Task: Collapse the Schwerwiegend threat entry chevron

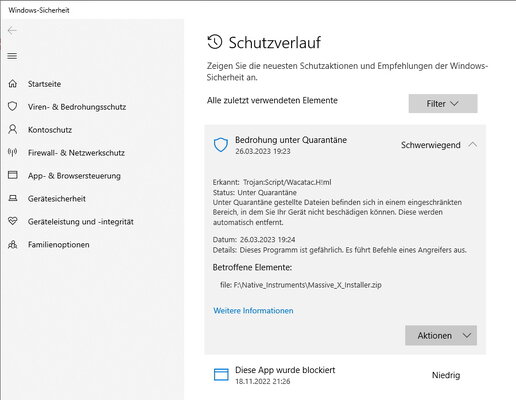Action: click(473, 145)
